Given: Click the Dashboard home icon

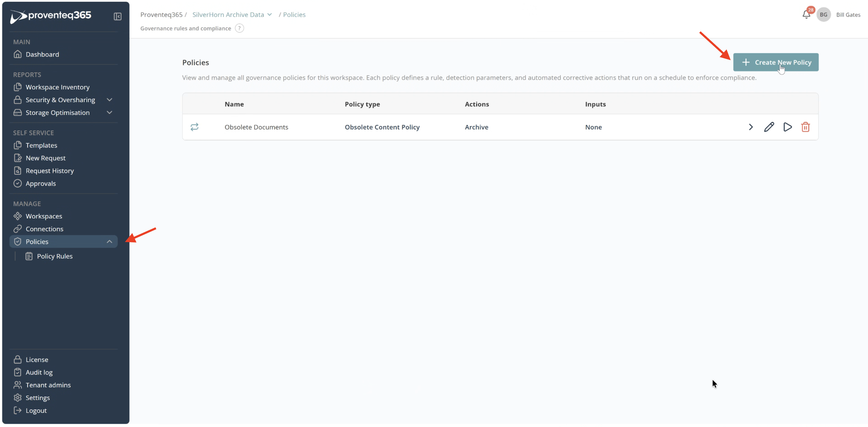Looking at the screenshot, I should pos(18,54).
